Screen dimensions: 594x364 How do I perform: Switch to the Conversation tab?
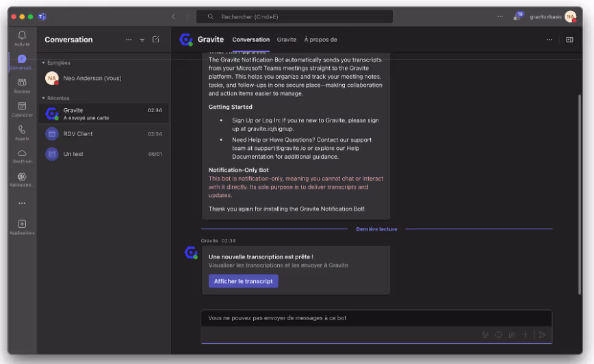[250, 40]
